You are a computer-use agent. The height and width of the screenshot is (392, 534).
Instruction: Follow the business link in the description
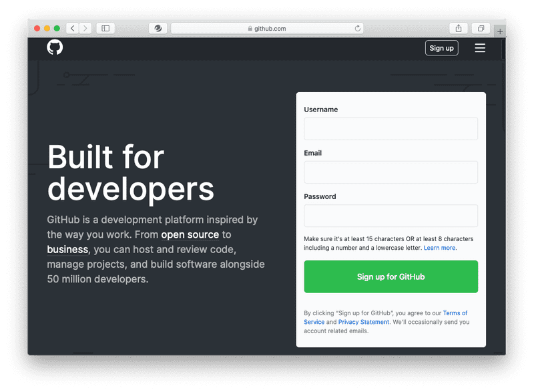67,249
